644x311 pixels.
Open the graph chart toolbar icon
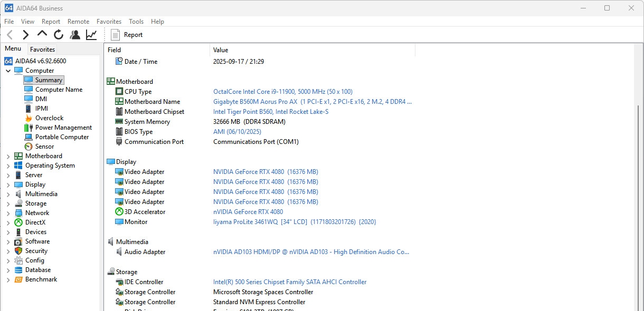tap(91, 35)
